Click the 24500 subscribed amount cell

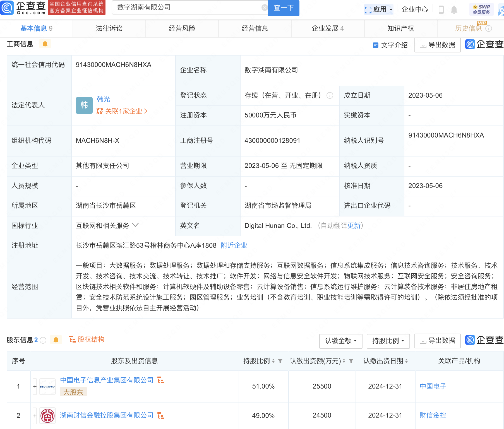click(x=322, y=416)
